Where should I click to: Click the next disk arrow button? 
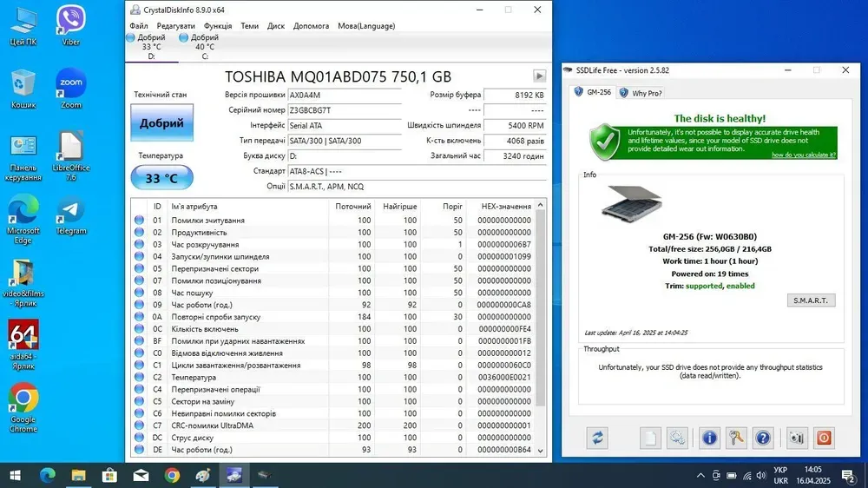click(539, 76)
